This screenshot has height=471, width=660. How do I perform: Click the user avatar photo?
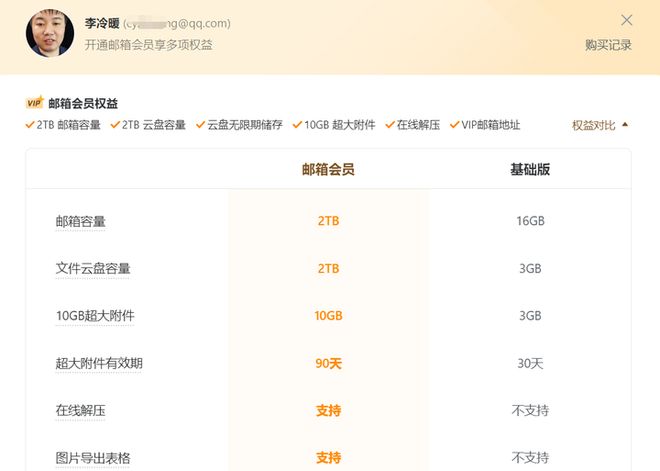coord(50,33)
